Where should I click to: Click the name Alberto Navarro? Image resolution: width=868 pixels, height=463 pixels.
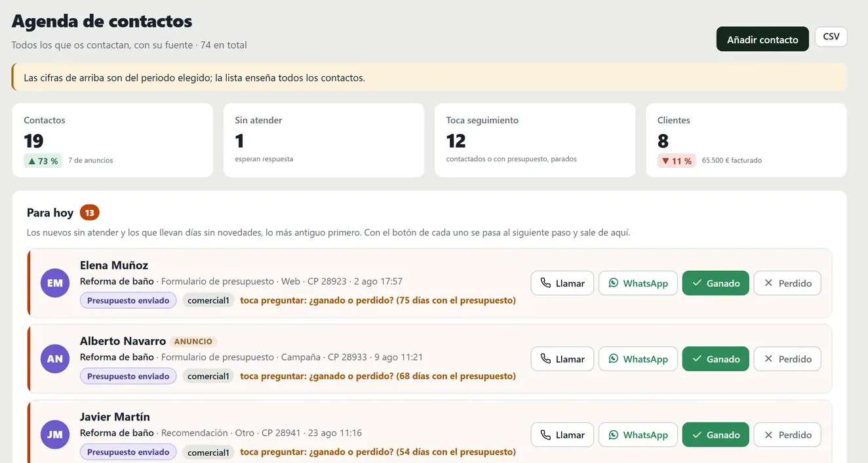pos(123,341)
